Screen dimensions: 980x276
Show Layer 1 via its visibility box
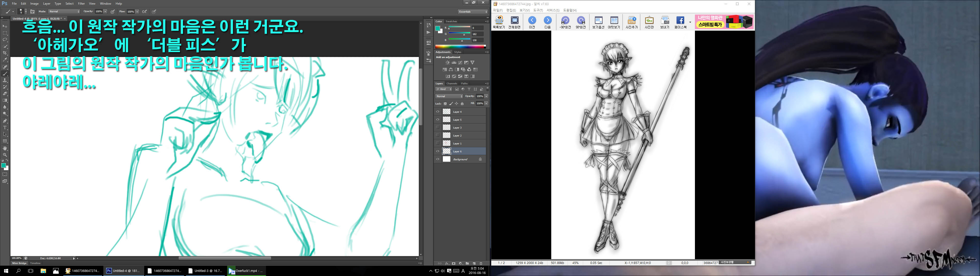437,143
